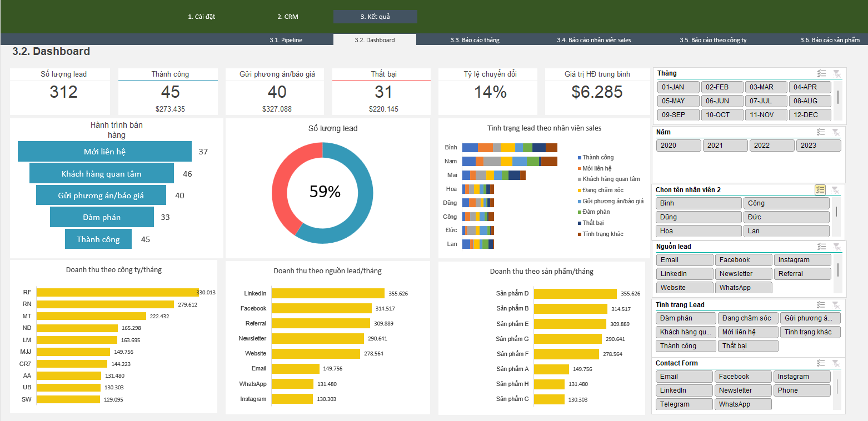Clear filter on the Tháng slicer

836,73
